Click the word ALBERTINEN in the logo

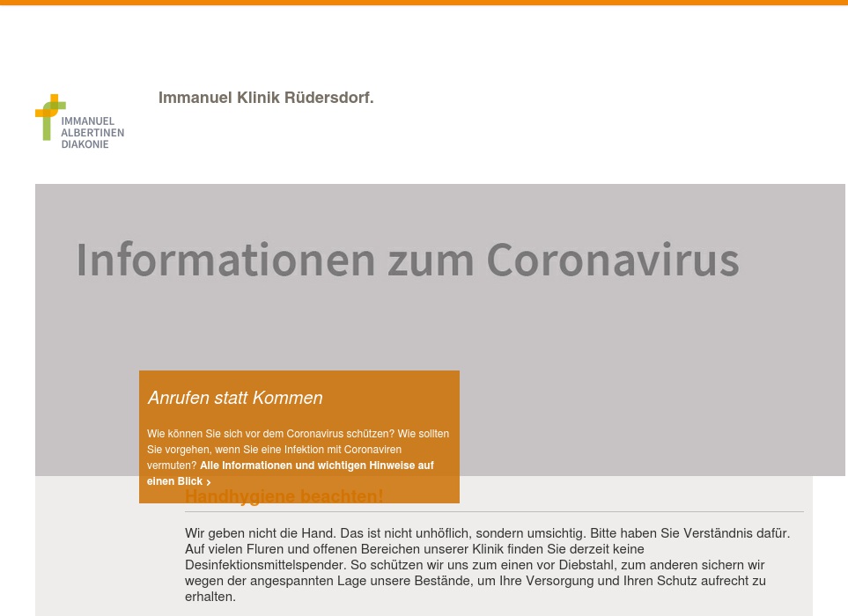[92, 133]
